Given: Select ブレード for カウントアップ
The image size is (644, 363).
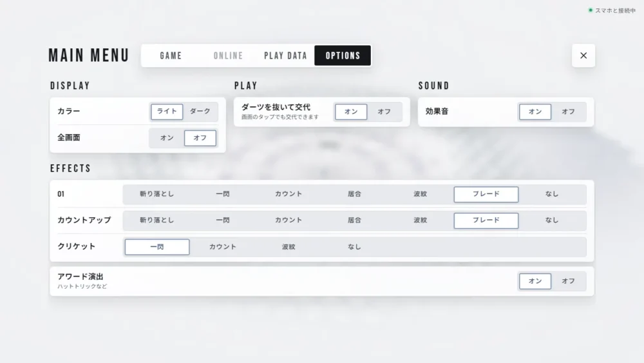Looking at the screenshot, I should pyautogui.click(x=486, y=221).
